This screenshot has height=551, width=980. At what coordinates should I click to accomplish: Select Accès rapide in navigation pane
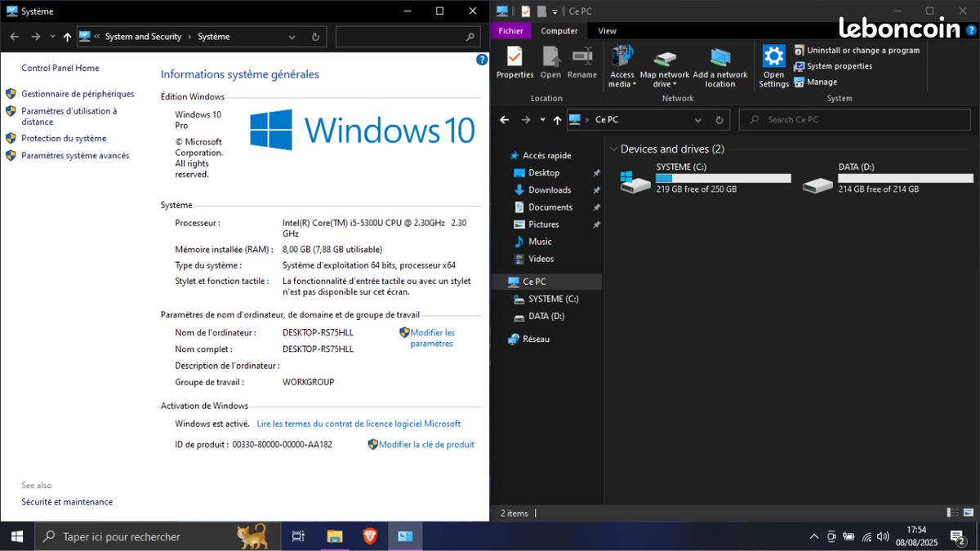[x=546, y=156]
